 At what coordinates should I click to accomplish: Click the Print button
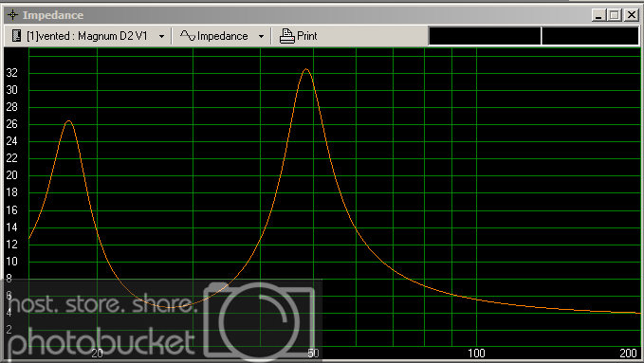point(298,36)
